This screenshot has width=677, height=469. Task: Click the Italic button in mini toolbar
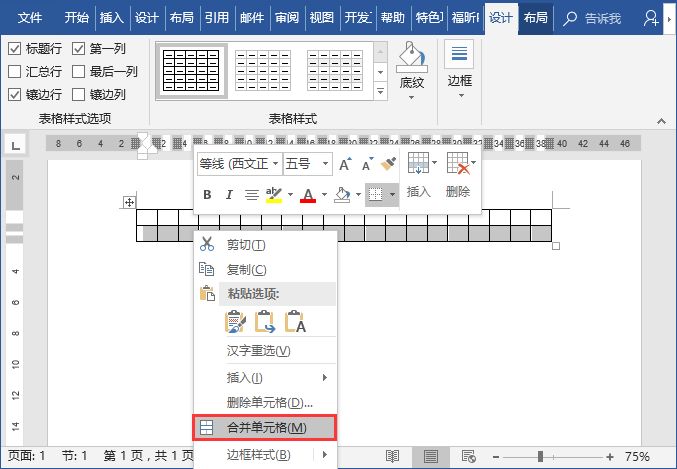tap(229, 195)
